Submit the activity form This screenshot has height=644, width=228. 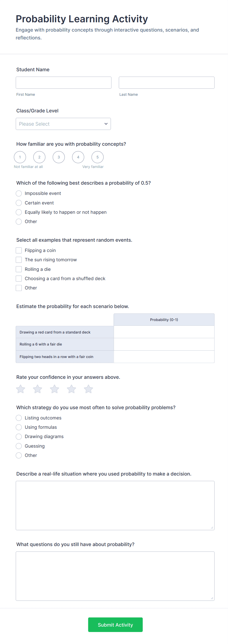(115, 625)
